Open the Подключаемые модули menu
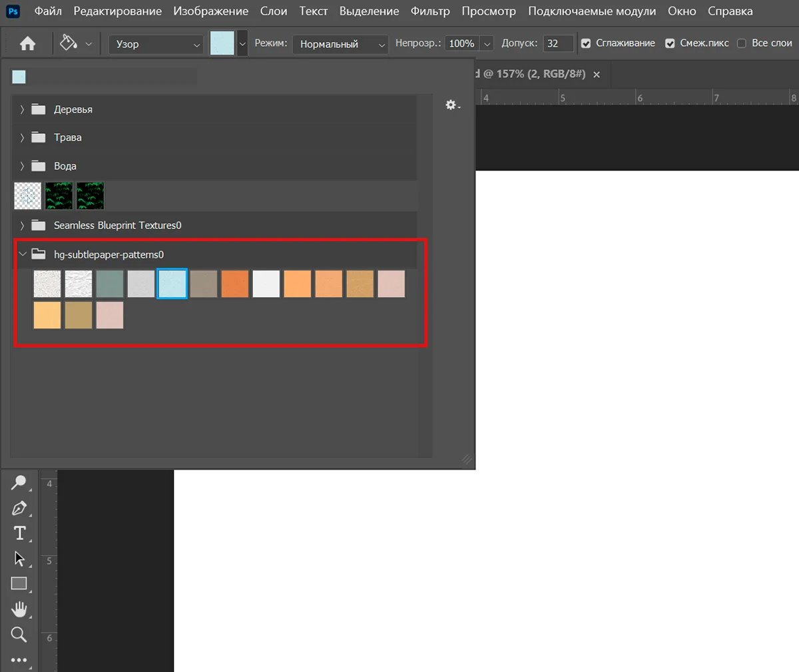 click(x=592, y=11)
